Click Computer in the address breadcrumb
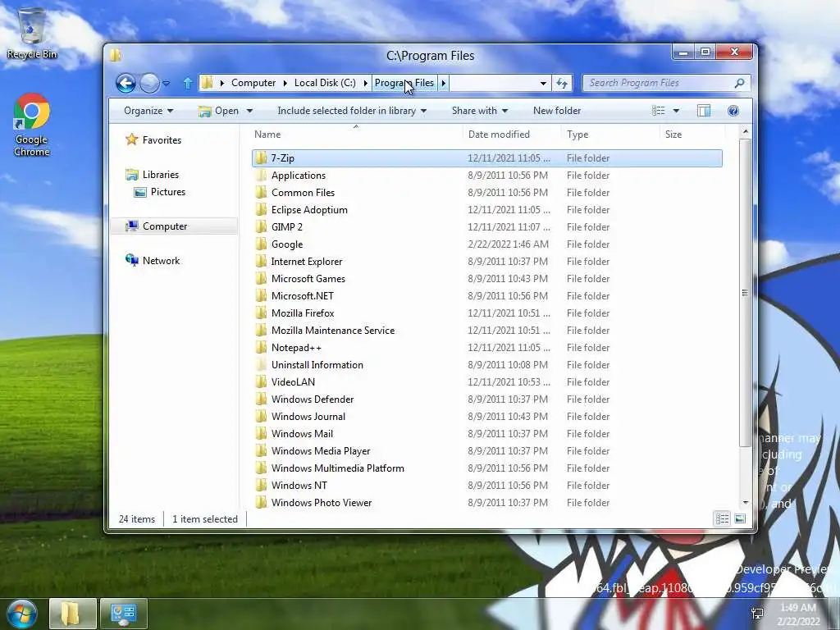Viewport: 840px width, 630px height. click(253, 83)
